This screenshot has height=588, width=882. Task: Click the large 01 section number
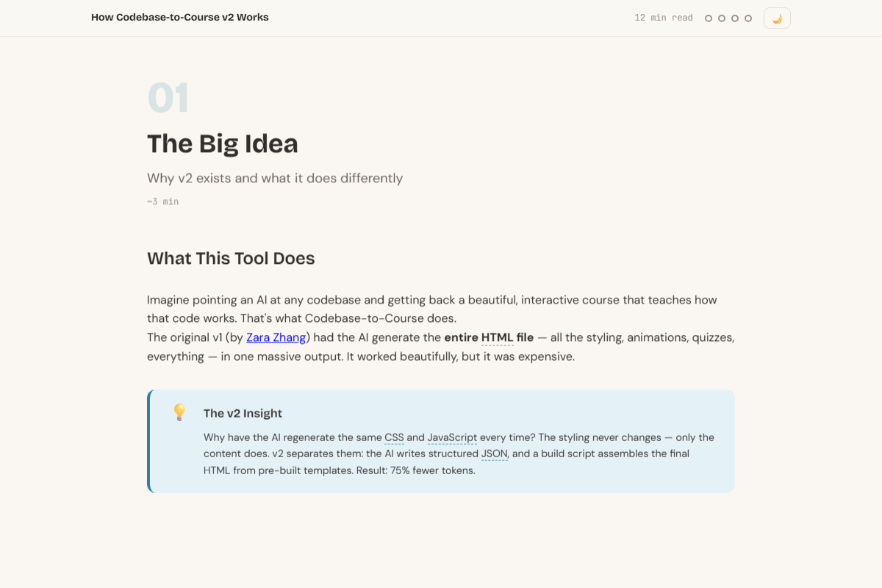[168, 98]
